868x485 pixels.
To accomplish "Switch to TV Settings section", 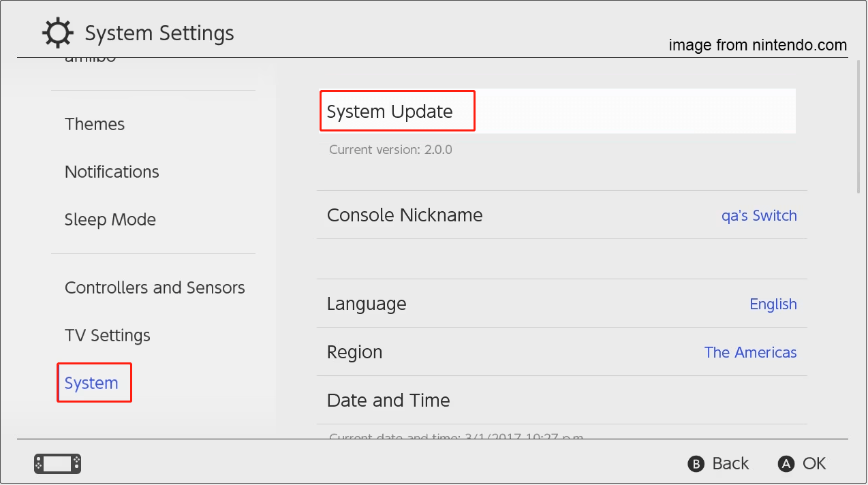I will click(x=107, y=335).
